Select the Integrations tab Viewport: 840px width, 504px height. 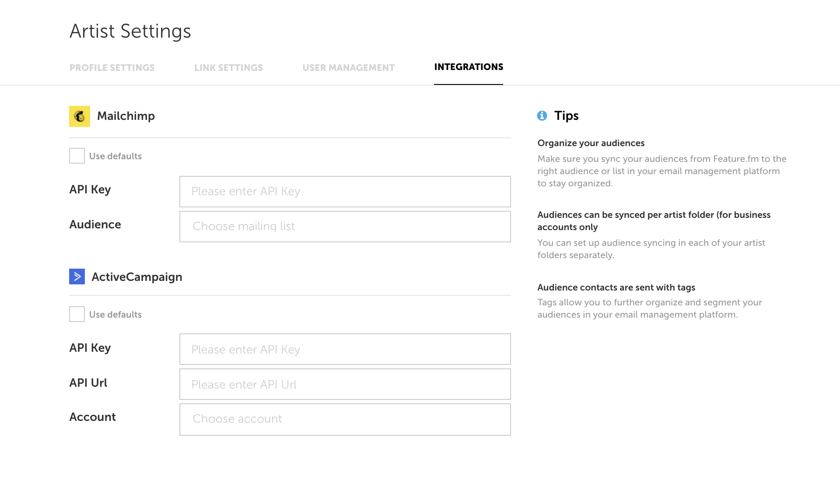point(469,67)
